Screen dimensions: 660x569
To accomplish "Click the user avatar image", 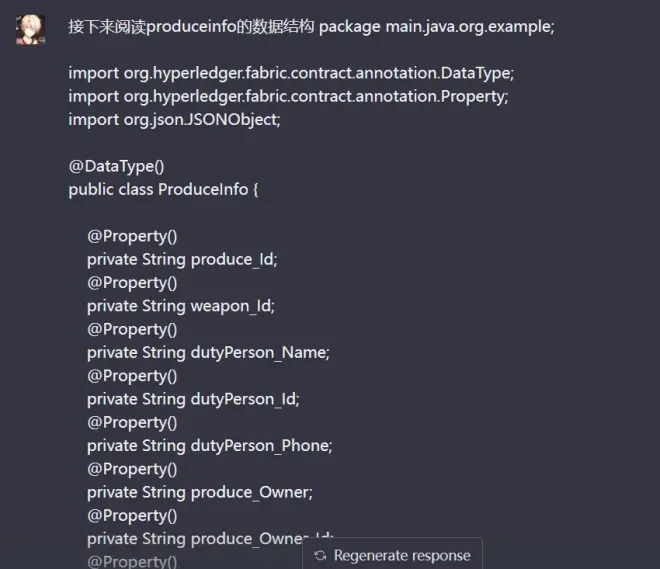I will click(30, 29).
